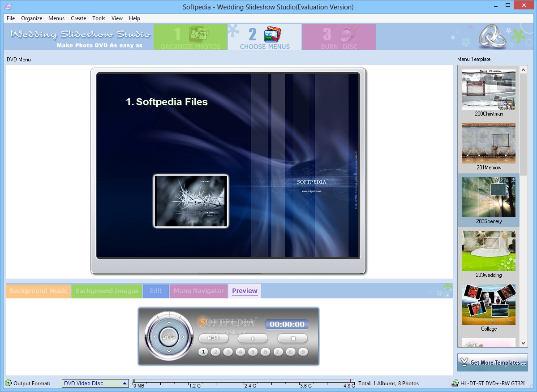Click the MENU button on remote control
Image resolution: width=537 pixels, height=392 pixels.
pyautogui.click(x=214, y=338)
